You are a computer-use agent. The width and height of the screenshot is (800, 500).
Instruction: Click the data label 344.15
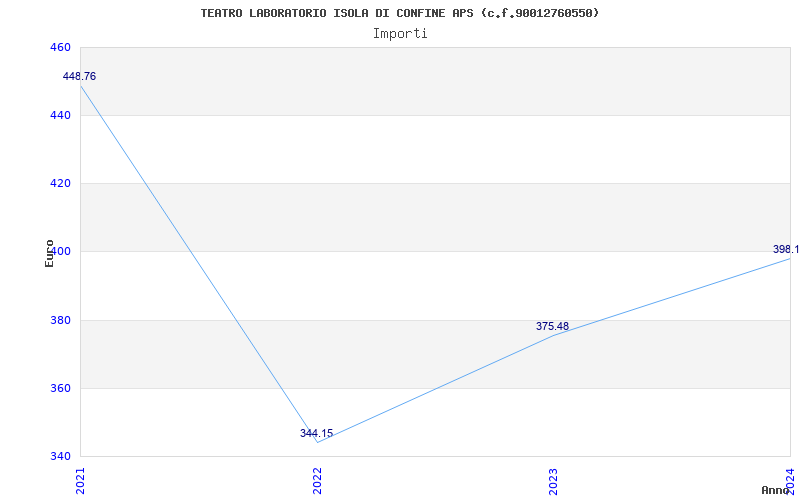(x=316, y=433)
